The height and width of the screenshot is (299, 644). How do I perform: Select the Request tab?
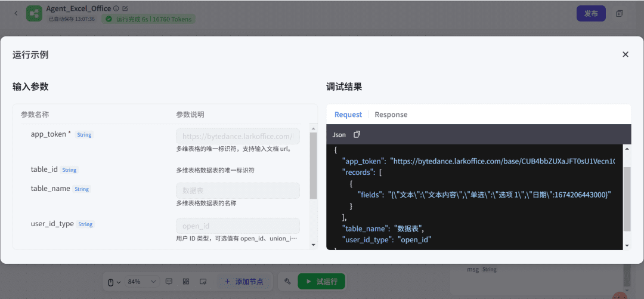click(x=348, y=115)
